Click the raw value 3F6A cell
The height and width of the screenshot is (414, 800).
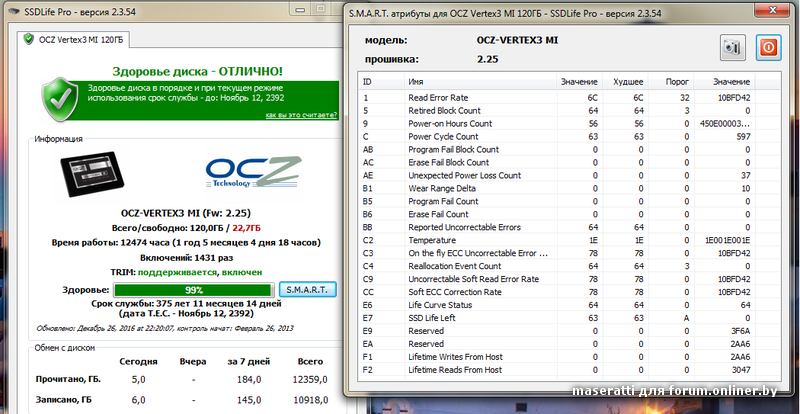(x=740, y=331)
